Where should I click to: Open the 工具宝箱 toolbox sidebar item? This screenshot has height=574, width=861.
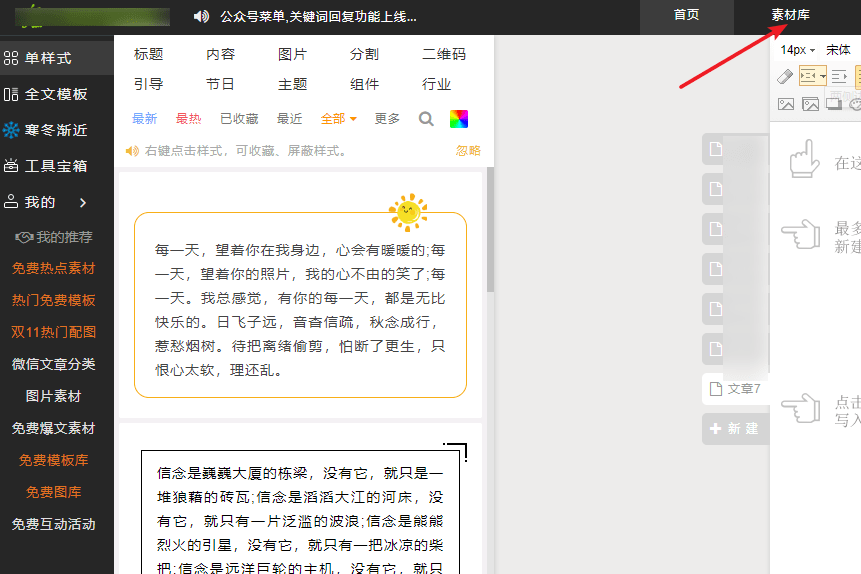(46, 166)
